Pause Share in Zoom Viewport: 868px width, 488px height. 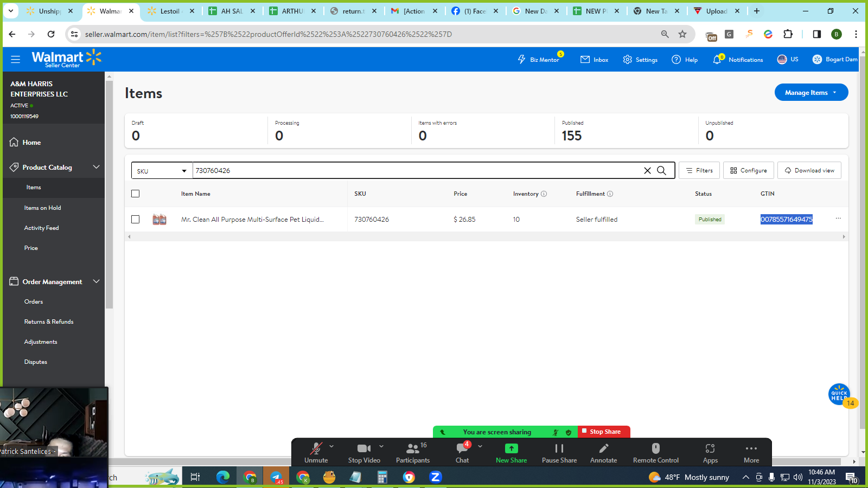point(559,453)
